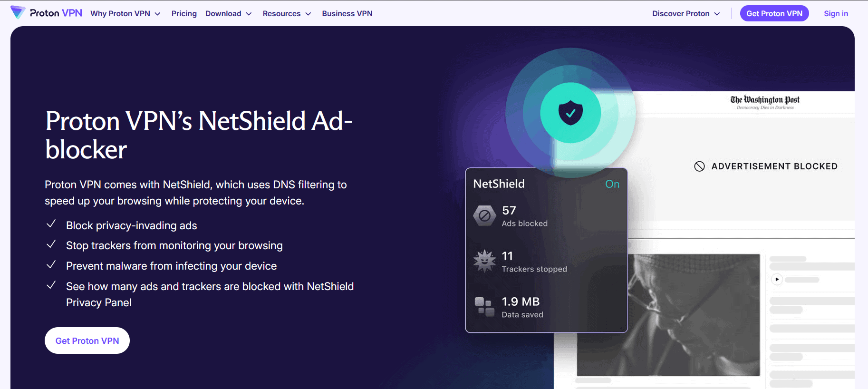The image size is (868, 389).
Task: Click the green shield checkmark icon
Action: tap(570, 113)
